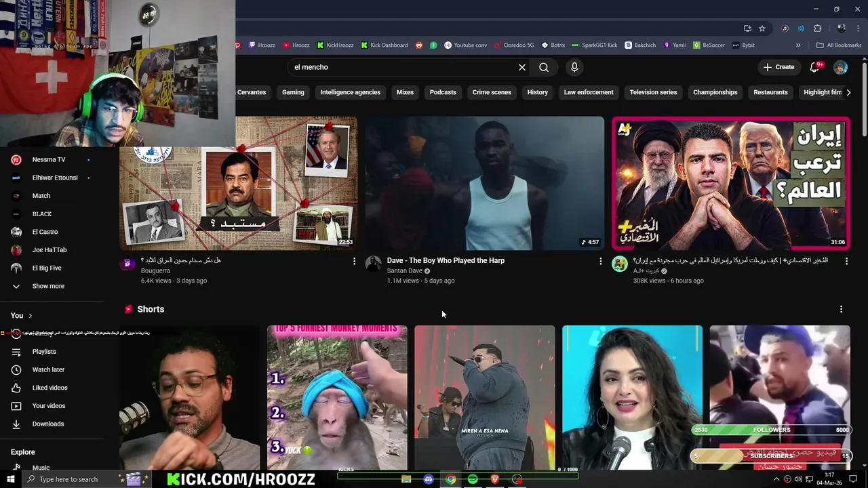868x488 pixels.
Task: Open the Kick Dashboard bookmark
Action: pos(384,45)
